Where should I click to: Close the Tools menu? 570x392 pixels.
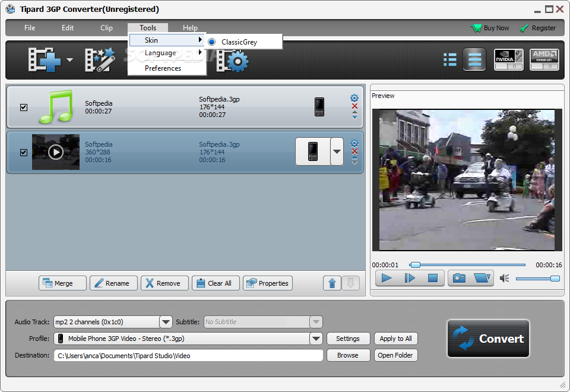click(148, 28)
